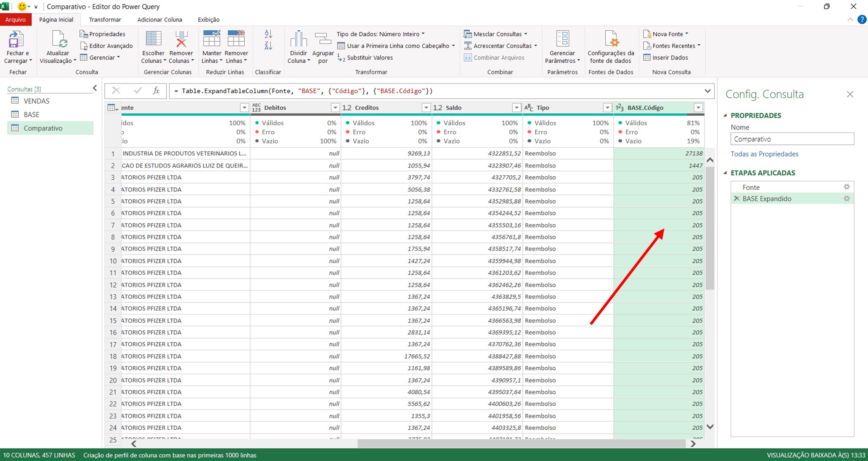Open Saldo column filter dropdown
The width and height of the screenshot is (868, 461).
pyautogui.click(x=516, y=108)
